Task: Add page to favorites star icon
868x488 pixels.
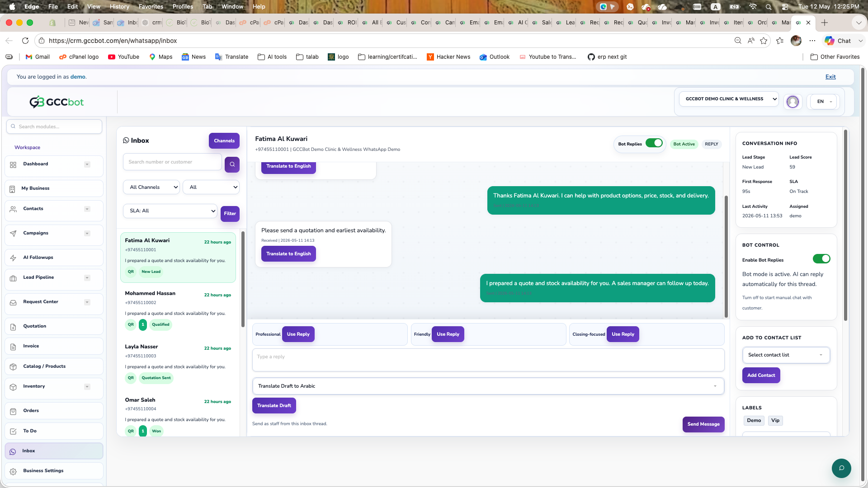Action: [764, 41]
